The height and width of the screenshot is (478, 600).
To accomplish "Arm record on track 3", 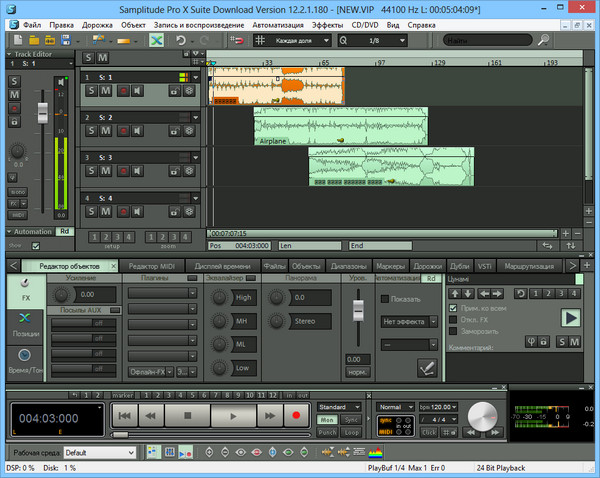I will (123, 171).
